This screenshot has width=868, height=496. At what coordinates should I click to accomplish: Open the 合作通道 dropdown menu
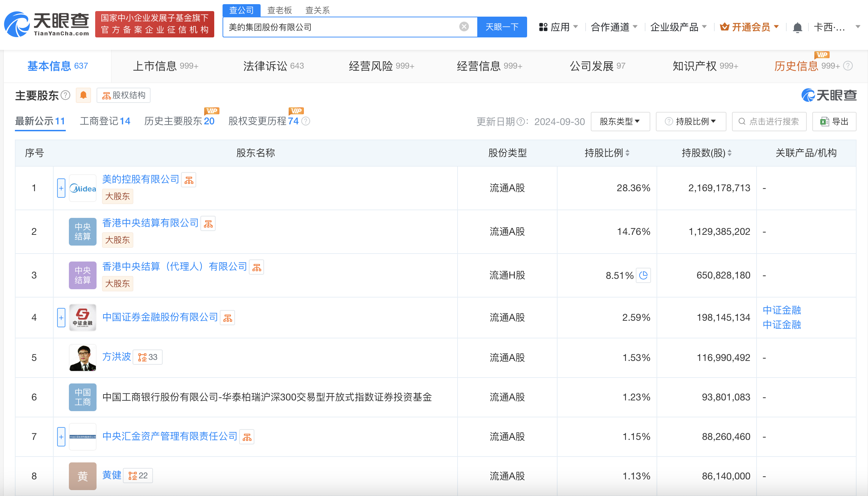[x=614, y=27]
